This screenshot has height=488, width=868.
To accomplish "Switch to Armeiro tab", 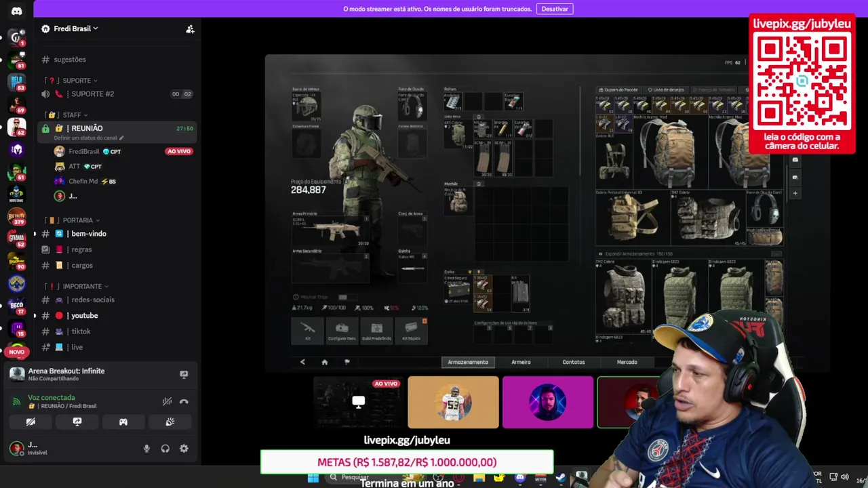I will (521, 362).
